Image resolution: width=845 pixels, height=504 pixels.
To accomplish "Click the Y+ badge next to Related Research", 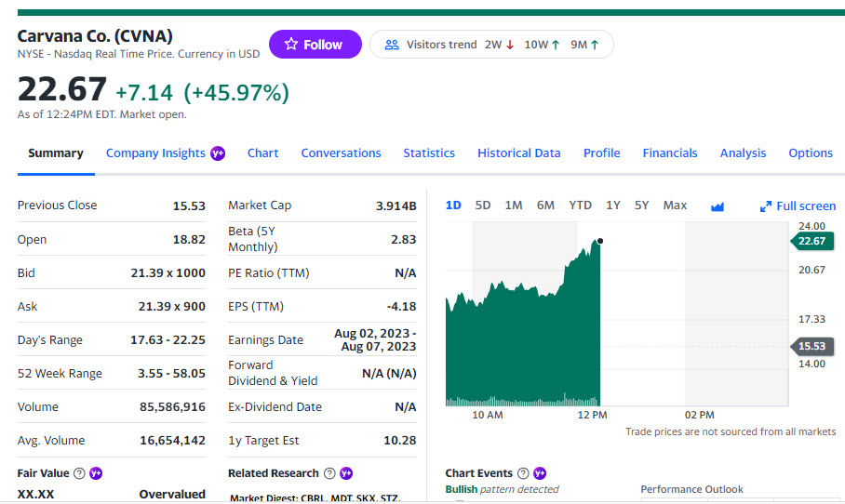I will click(x=346, y=473).
